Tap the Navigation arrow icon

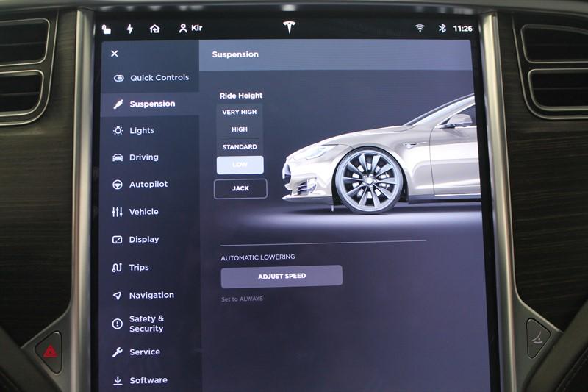[117, 296]
